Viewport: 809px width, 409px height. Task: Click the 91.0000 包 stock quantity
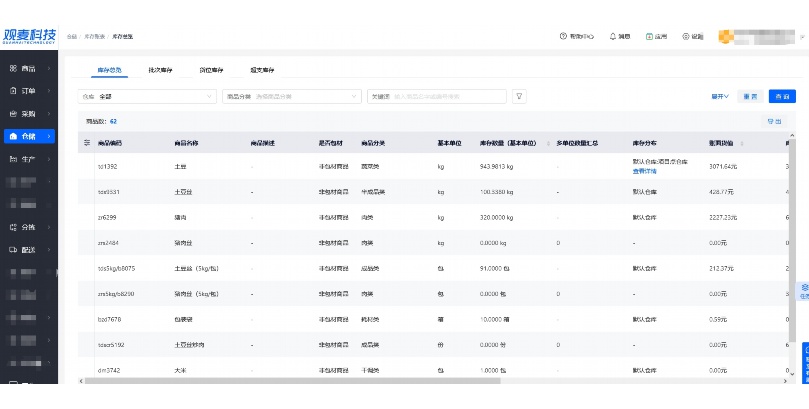(x=495, y=268)
